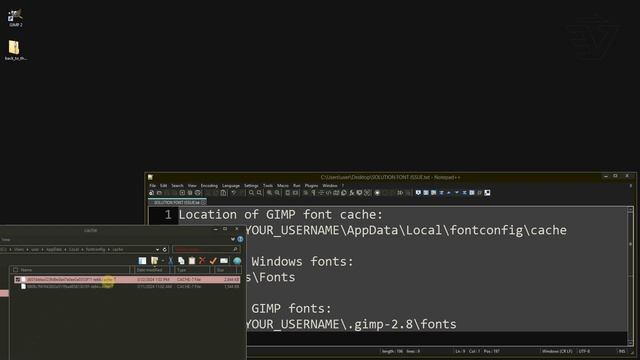Click the Explorer search input field
This screenshot has height=360, width=640.
206,249
